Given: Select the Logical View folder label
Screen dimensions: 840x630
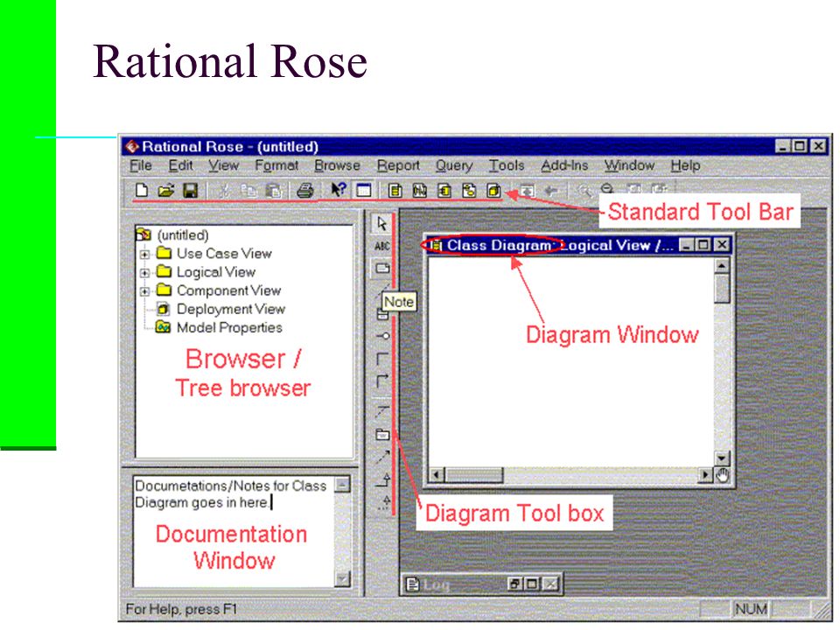Looking at the screenshot, I should point(216,272).
